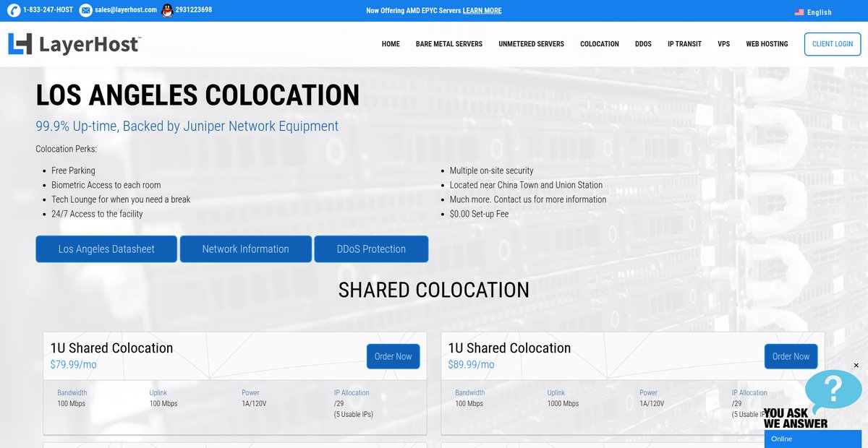Click the envelope email icon in top bar
This screenshot has height=448, width=868.
tap(85, 10)
